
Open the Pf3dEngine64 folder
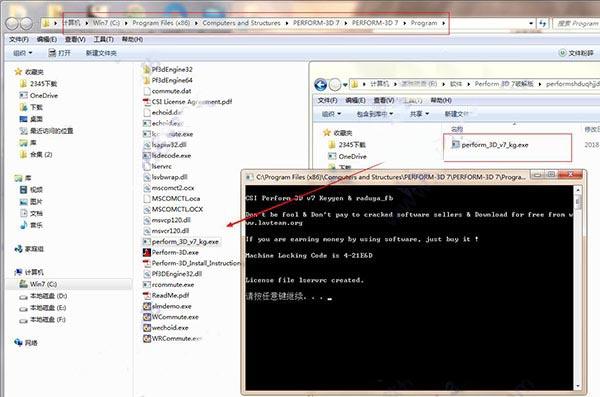click(x=168, y=80)
